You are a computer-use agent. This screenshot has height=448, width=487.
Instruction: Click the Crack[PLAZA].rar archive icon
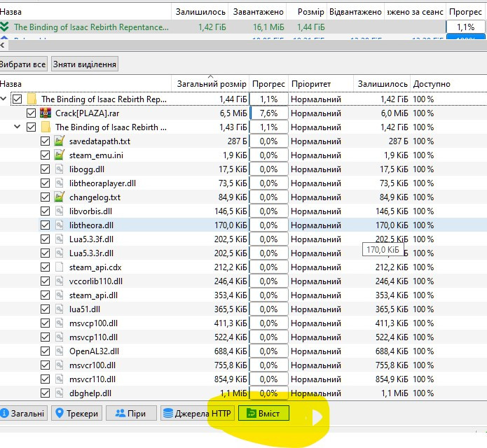[x=46, y=113]
